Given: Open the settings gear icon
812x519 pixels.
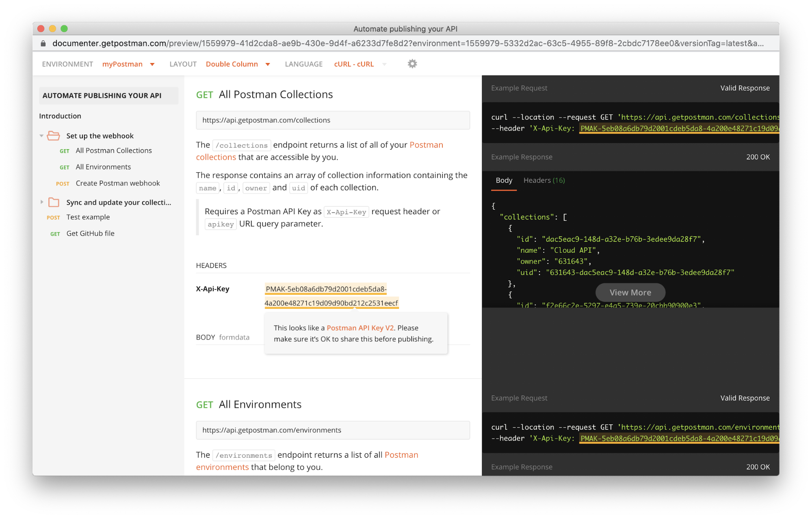Looking at the screenshot, I should pyautogui.click(x=412, y=64).
